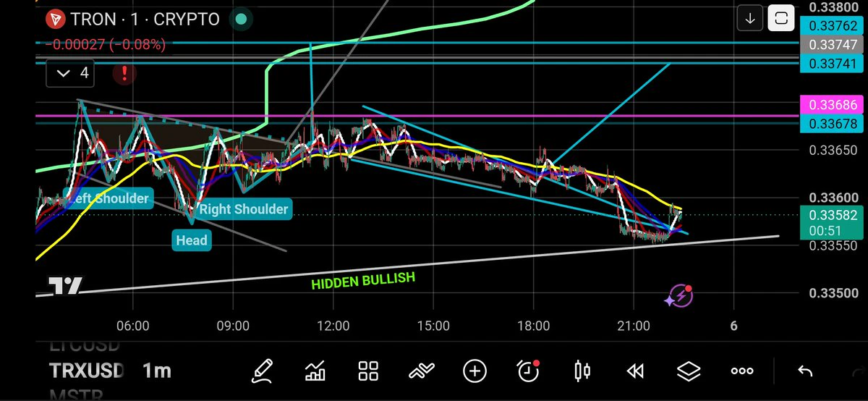Tap the undo arrow icon

[804, 371]
